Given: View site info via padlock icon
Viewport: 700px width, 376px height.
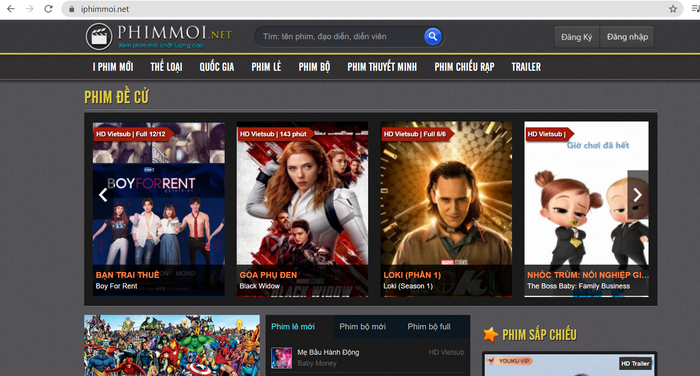Looking at the screenshot, I should click(71, 9).
